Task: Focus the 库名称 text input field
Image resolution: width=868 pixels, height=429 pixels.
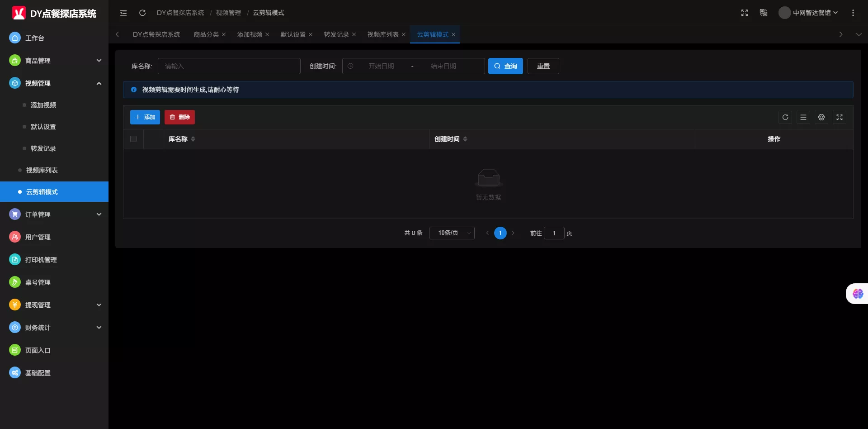Action: pyautogui.click(x=229, y=66)
